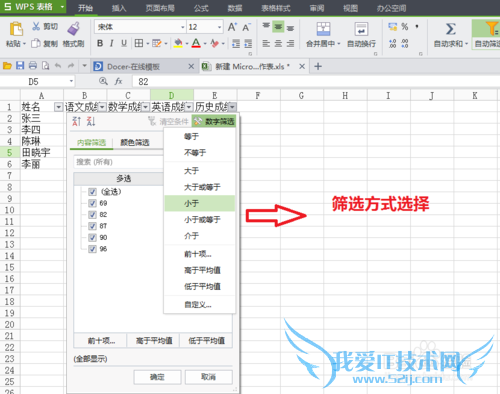Click the decrease font size icon
500x394 pixels.
pos(246,27)
